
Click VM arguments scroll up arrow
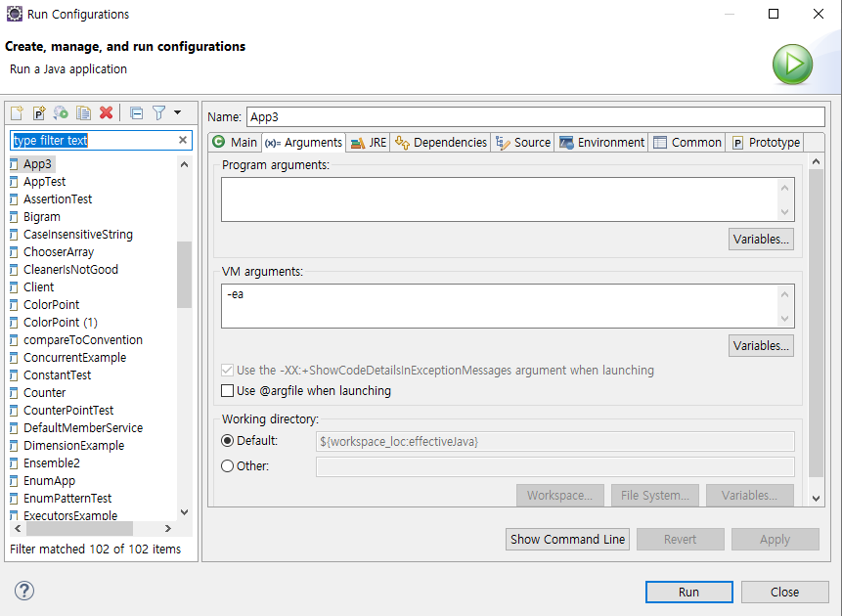(785, 294)
